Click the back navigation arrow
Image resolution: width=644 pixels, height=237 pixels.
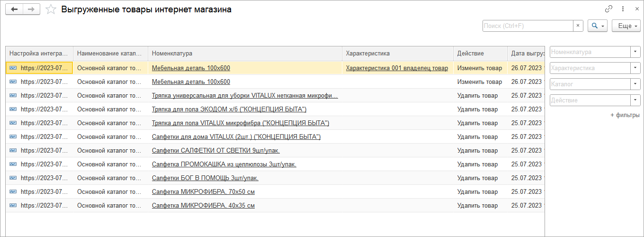14,9
